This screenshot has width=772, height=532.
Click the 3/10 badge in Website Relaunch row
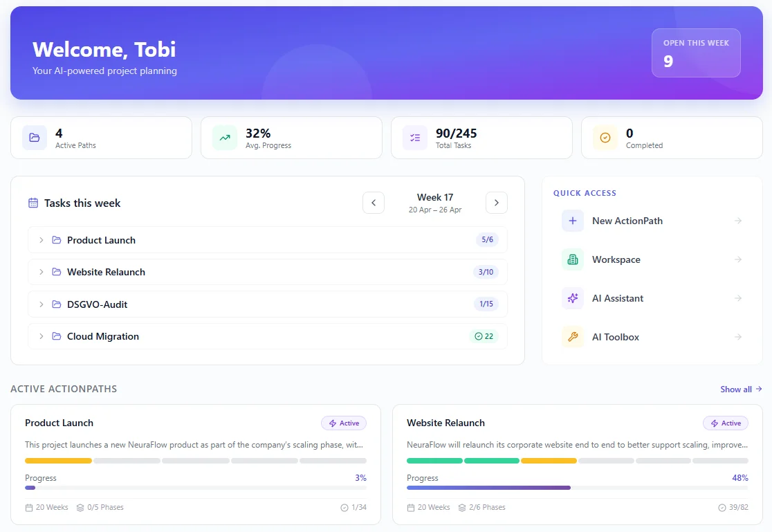tap(486, 272)
